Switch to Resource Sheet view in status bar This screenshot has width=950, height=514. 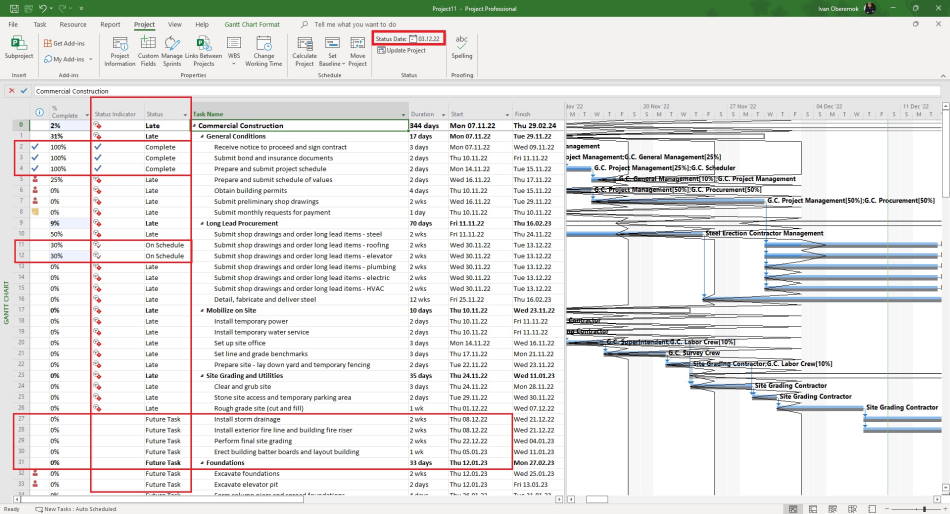point(852,509)
